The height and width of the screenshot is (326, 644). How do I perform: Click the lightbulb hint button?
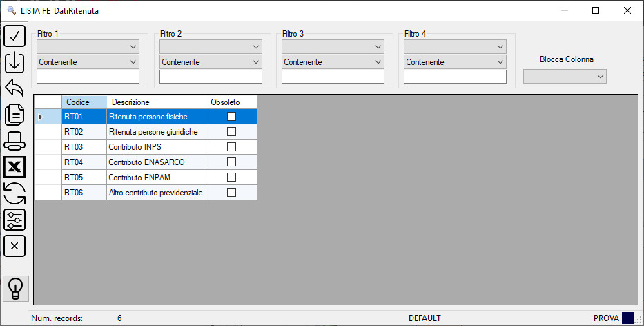coord(16,289)
